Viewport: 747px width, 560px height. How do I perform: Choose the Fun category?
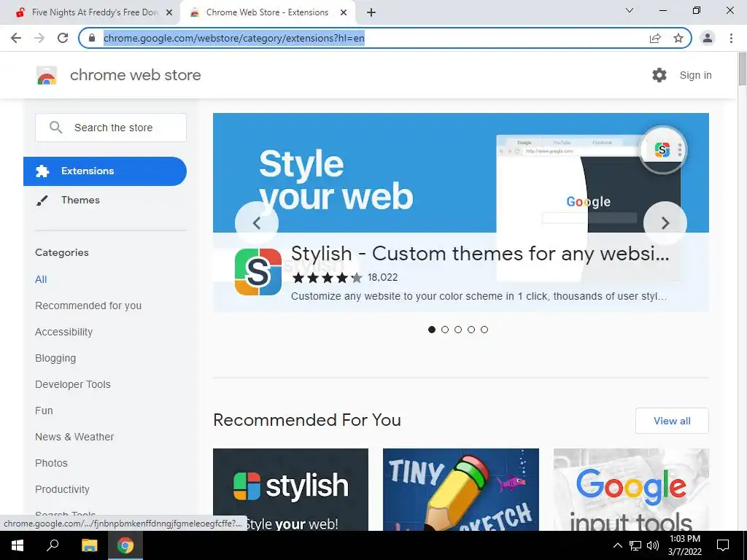tap(44, 411)
